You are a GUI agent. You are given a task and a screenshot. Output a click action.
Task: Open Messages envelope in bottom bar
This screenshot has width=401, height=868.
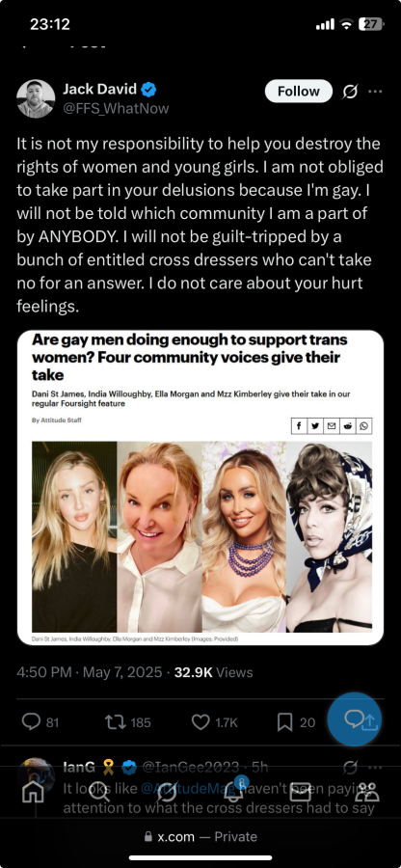pos(301,792)
